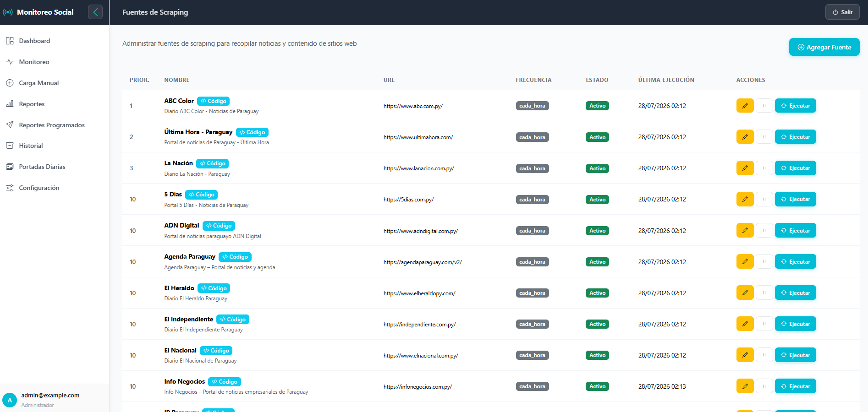This screenshot has width=868, height=412.
Task: Run La Nación scraper
Action: point(796,168)
